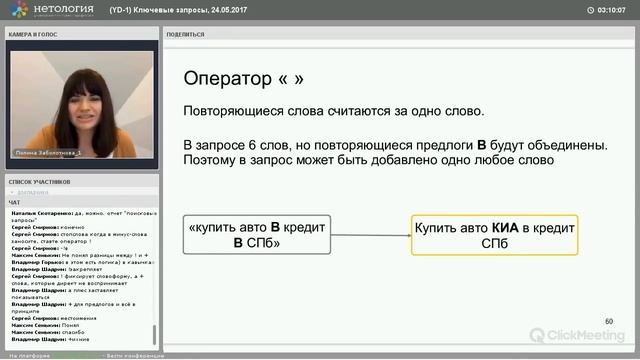Click "Вести конференцию" text in the bottom bar

tap(136, 356)
